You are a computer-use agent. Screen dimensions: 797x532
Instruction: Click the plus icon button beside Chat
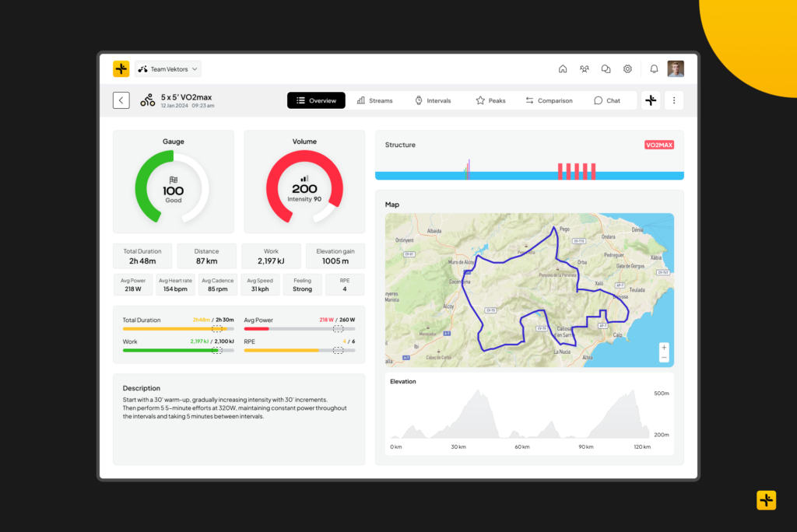point(651,100)
